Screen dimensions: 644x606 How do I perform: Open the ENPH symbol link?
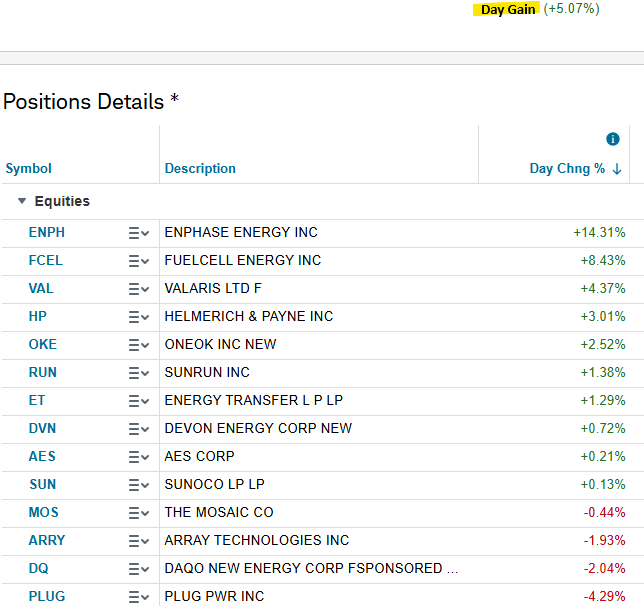[x=46, y=232]
